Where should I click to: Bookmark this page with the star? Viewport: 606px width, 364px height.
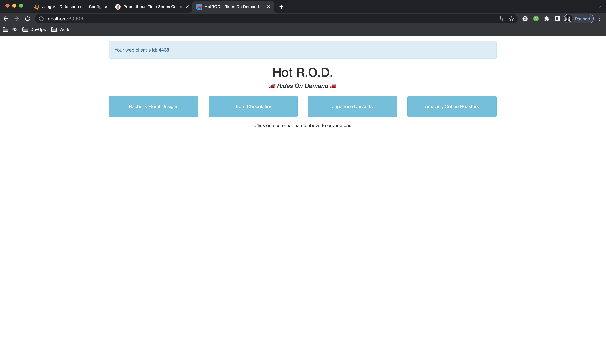pyautogui.click(x=511, y=19)
